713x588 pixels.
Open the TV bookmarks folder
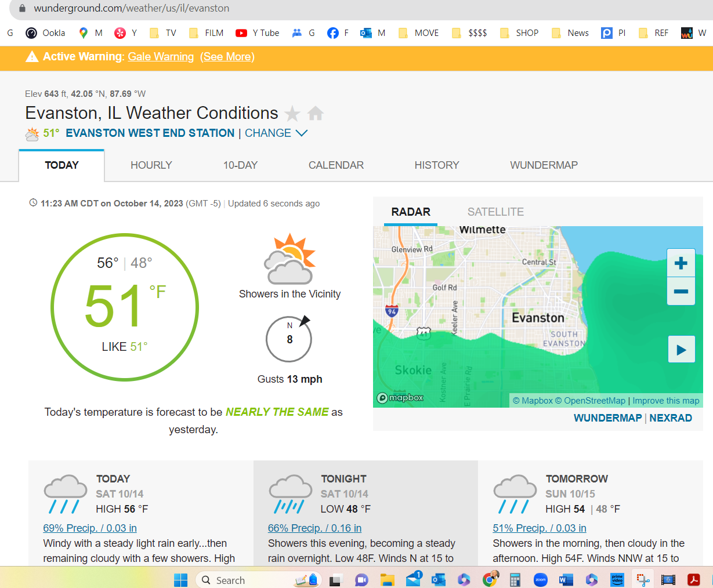pyautogui.click(x=163, y=33)
